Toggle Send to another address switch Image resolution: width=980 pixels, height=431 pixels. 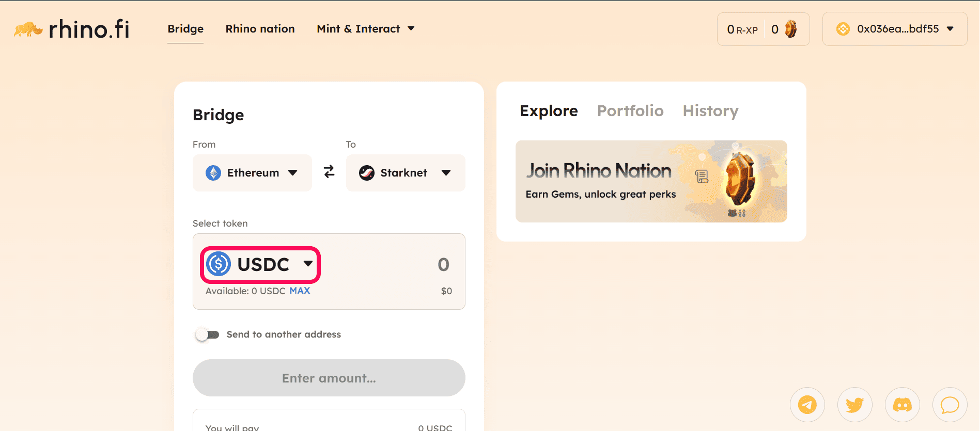[207, 334]
